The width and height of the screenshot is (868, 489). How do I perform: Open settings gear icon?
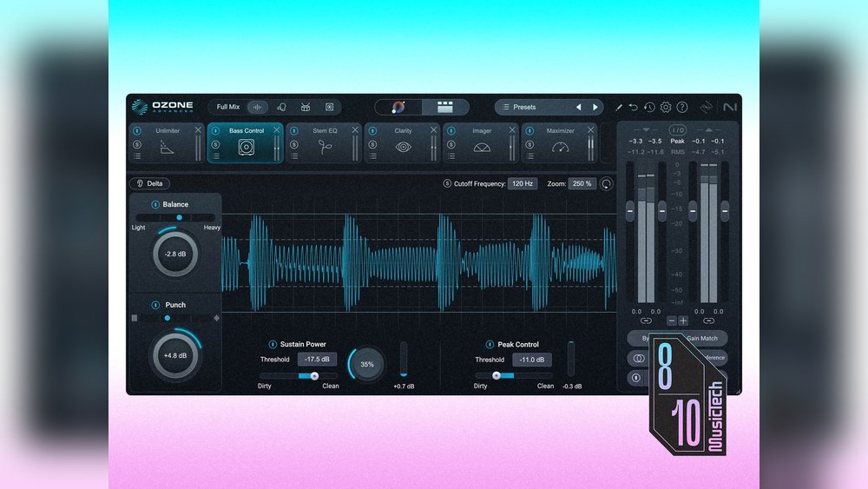pyautogui.click(x=666, y=107)
